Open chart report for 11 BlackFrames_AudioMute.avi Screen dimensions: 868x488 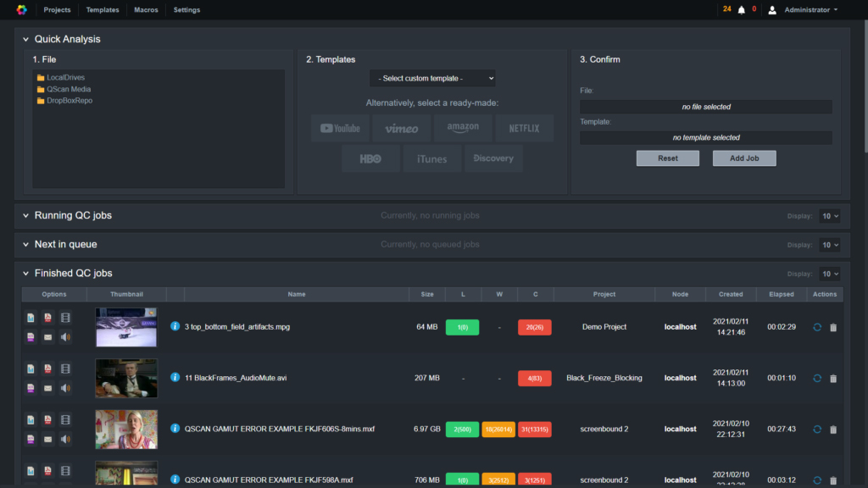pos(31,369)
